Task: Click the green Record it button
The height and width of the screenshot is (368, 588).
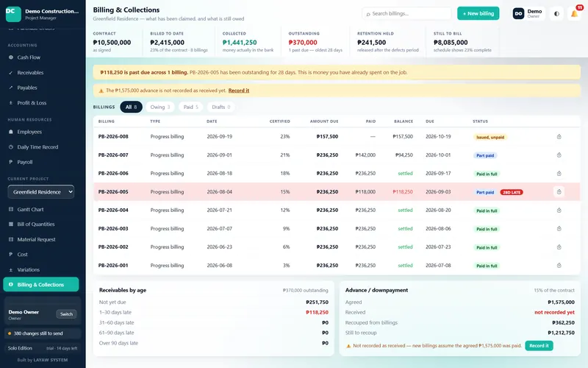Action: (539, 345)
